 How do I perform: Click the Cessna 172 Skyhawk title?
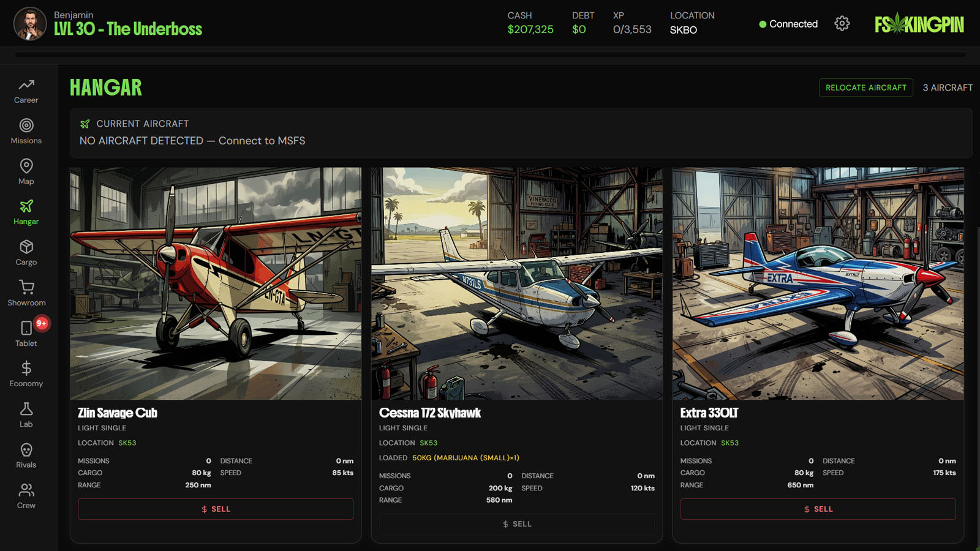pos(430,413)
